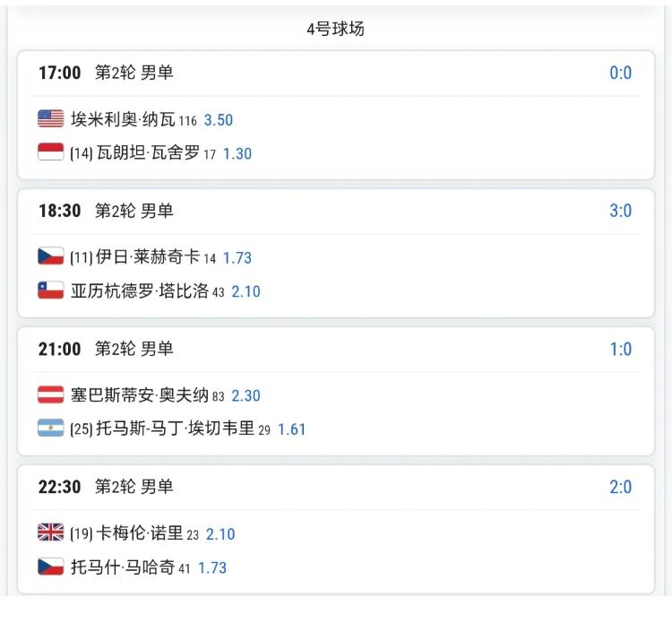Image resolution: width=672 pixels, height=640 pixels.
Task: Click the 4号球场 court heading
Action: point(336,30)
